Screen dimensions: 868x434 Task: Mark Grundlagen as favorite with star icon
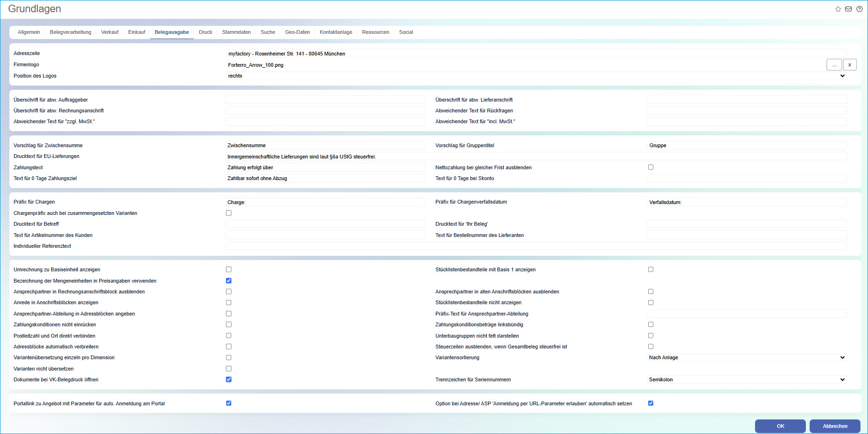pyautogui.click(x=838, y=8)
